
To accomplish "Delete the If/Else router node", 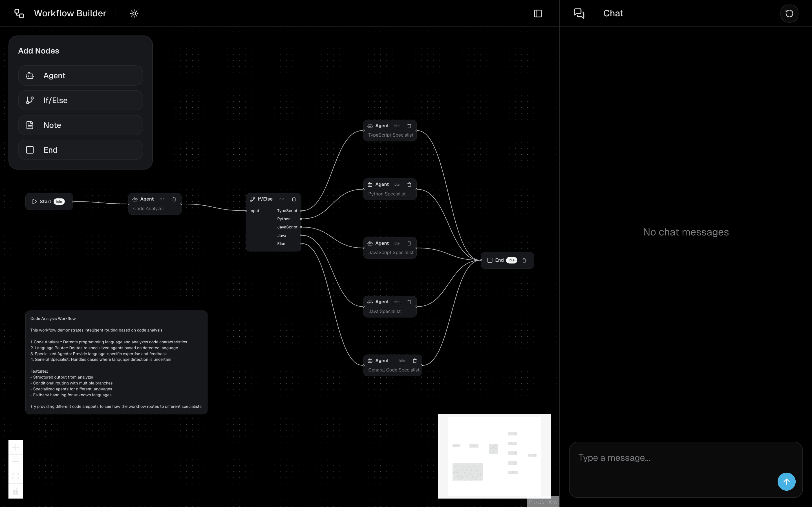I will click(294, 199).
